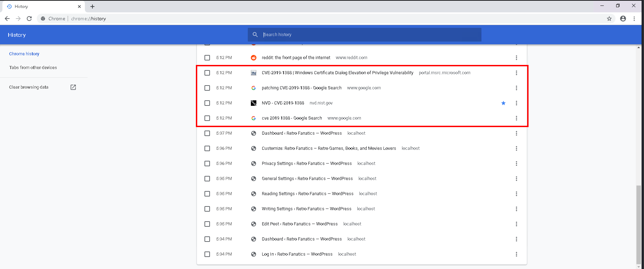Open more actions for patching CVE-2019-1388 search

[516, 88]
